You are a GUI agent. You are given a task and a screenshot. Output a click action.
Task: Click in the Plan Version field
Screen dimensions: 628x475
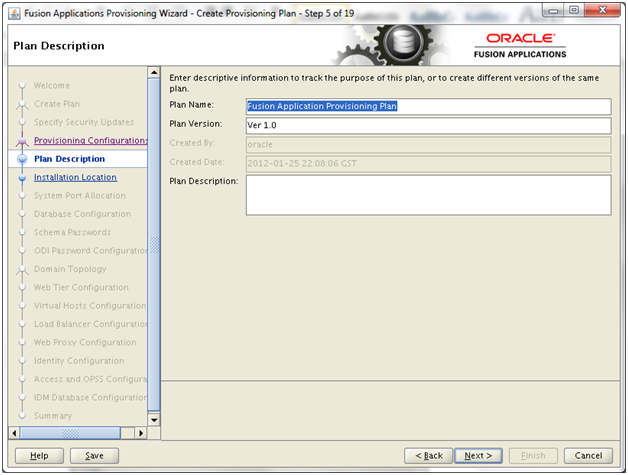pyautogui.click(x=429, y=125)
